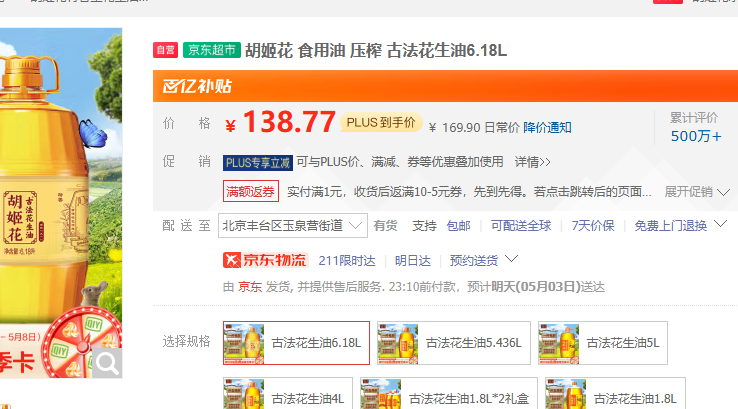Image resolution: width=738 pixels, height=409 pixels.
Task: Click the 包邮 free shipping link
Action: pos(458,226)
